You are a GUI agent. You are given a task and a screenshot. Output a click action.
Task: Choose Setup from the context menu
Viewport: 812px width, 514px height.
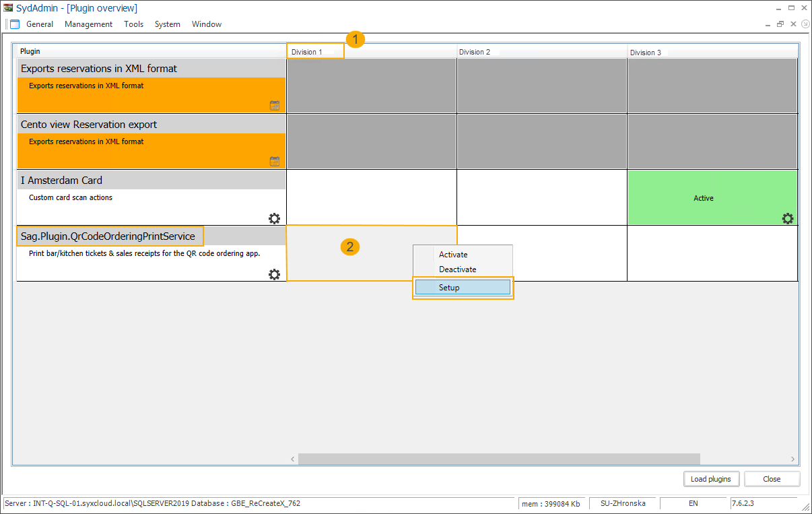pos(463,288)
